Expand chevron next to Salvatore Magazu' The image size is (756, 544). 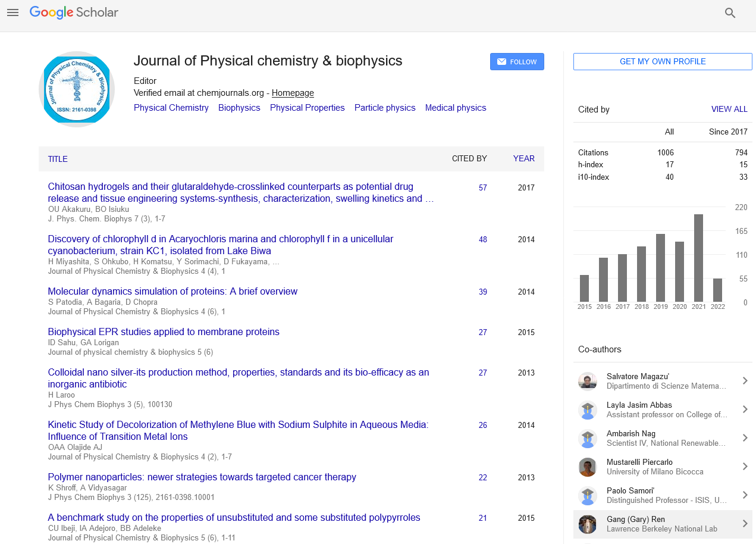pyautogui.click(x=744, y=381)
